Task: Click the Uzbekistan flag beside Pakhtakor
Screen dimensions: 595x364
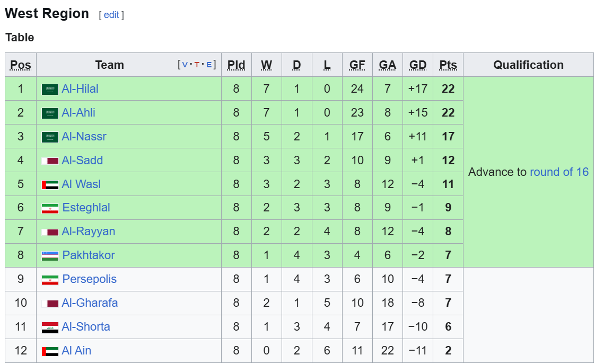Action: click(50, 256)
